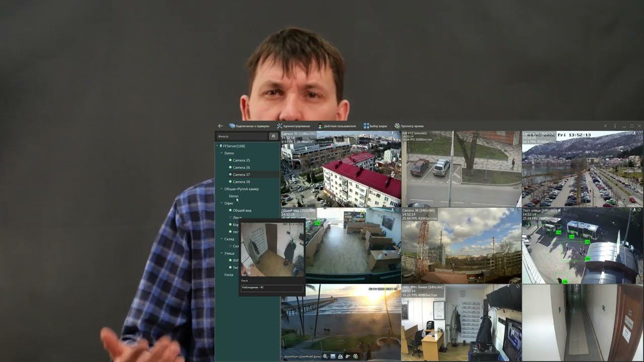This screenshot has height=362, width=644.
Task: Open the Тест улица video tile
Action: [583, 245]
